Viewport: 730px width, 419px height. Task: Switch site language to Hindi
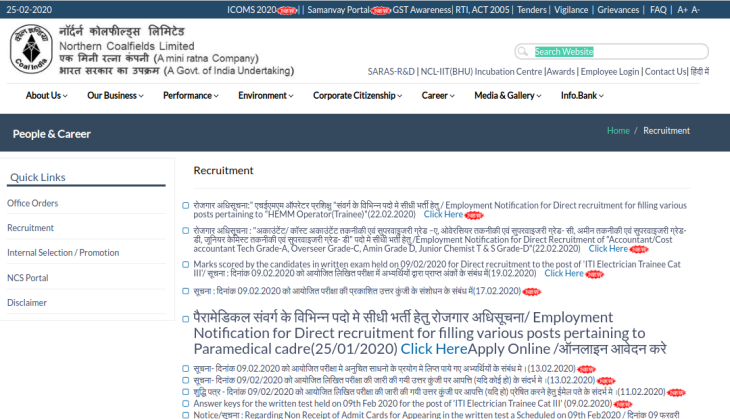pyautogui.click(x=700, y=72)
